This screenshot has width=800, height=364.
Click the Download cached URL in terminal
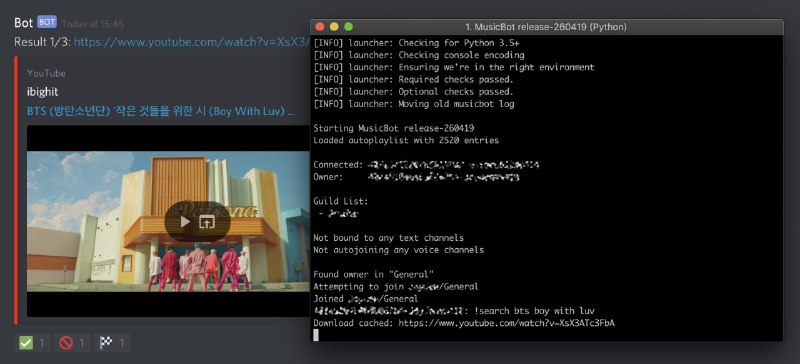506,323
